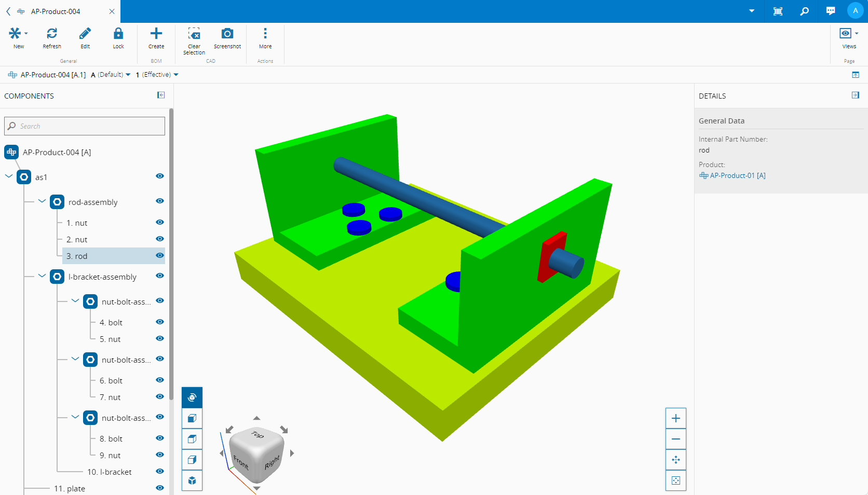Select the '10. l-bracket' tree item
Viewport: 868px width, 495px height.
tap(110, 472)
